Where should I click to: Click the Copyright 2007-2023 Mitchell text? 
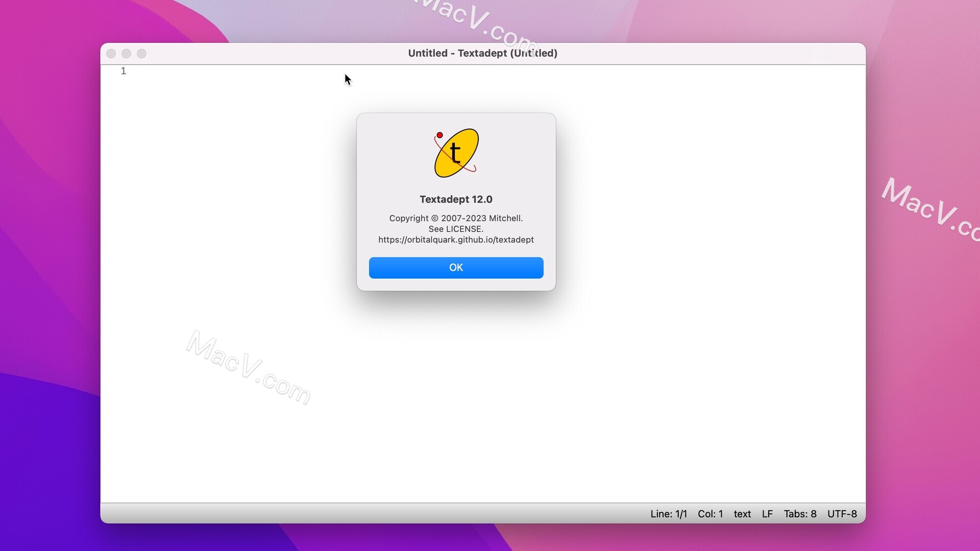[456, 218]
